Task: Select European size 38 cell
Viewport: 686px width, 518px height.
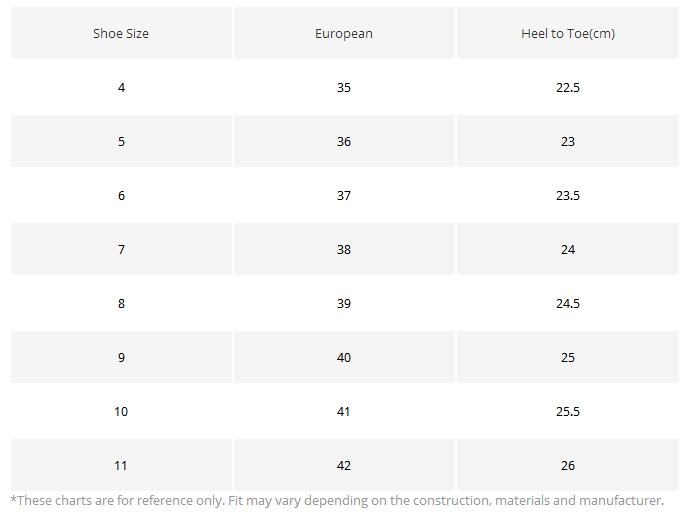Action: [343, 249]
